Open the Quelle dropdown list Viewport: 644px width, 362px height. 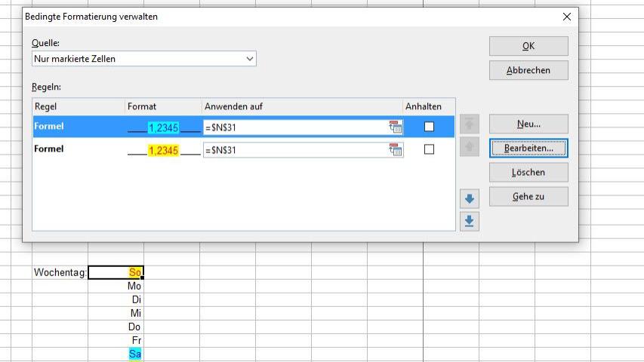143,59
